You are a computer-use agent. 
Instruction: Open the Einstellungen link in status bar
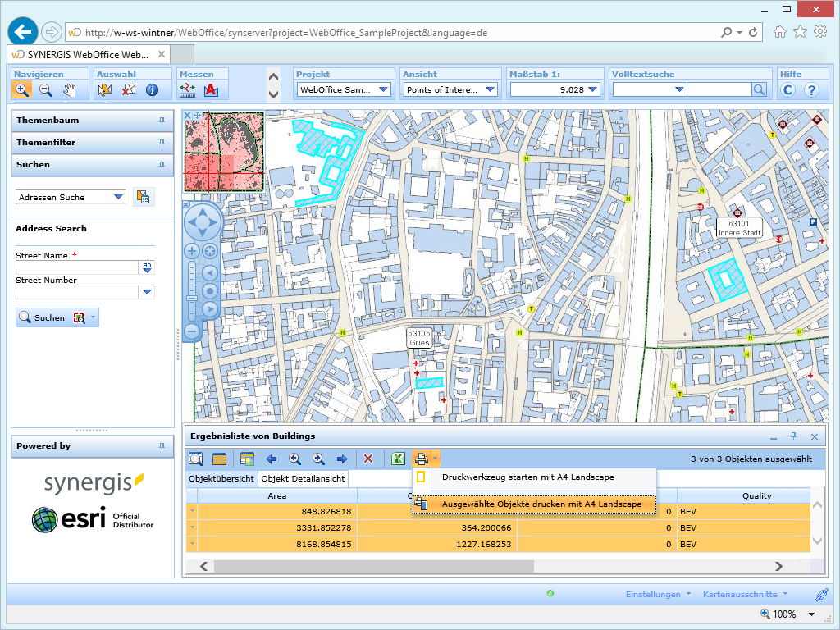click(x=653, y=594)
